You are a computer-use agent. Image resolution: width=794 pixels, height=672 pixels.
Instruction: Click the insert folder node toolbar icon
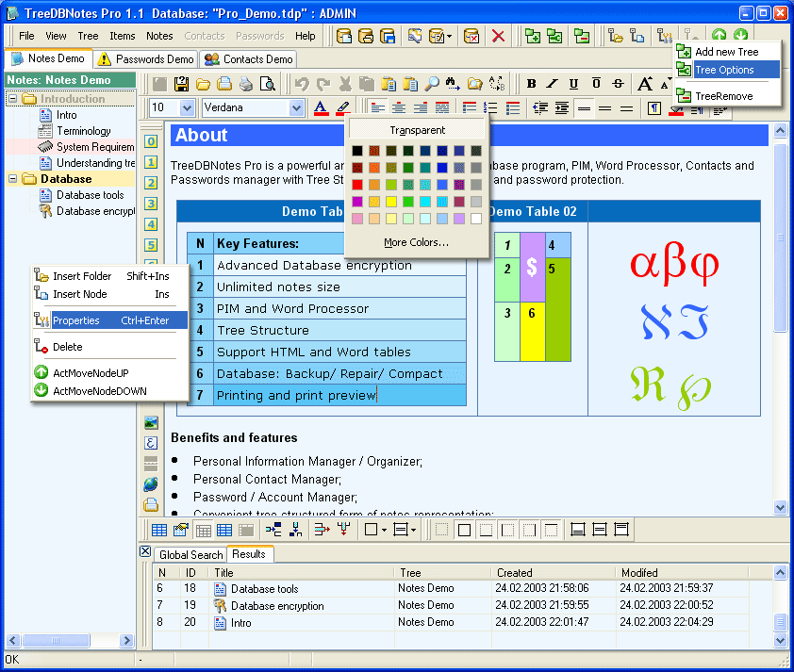(615, 36)
